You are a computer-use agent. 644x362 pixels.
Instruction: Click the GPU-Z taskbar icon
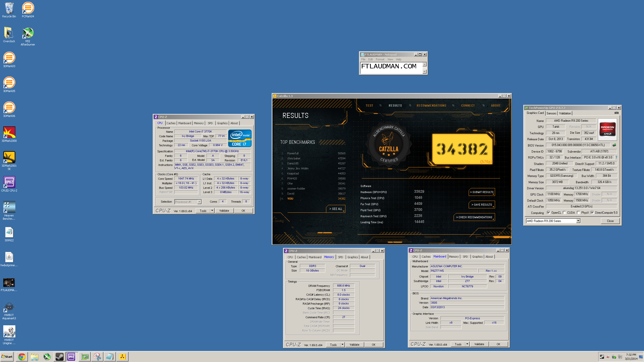[x=85, y=357]
